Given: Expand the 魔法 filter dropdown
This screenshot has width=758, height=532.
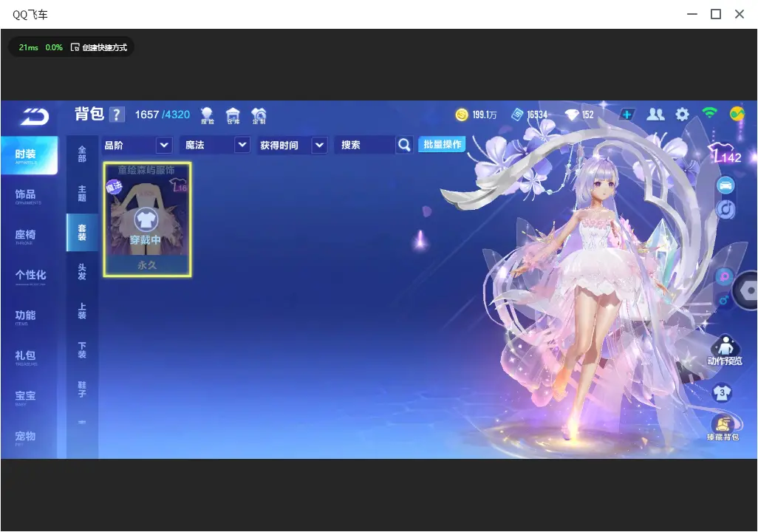Looking at the screenshot, I should (216, 145).
